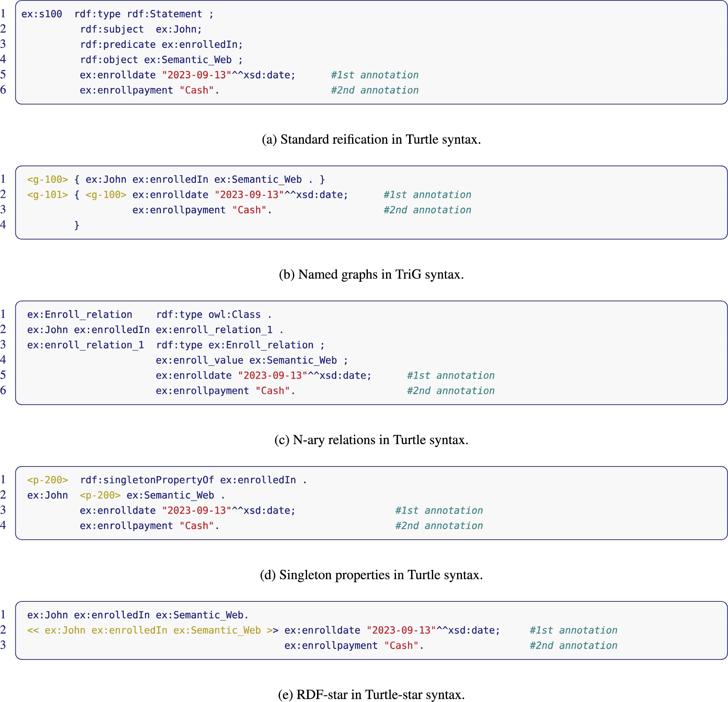This screenshot has width=728, height=702.
Task: Click the caption (b) Named graphs in TriG syntax
Action: pyautogui.click(x=371, y=274)
